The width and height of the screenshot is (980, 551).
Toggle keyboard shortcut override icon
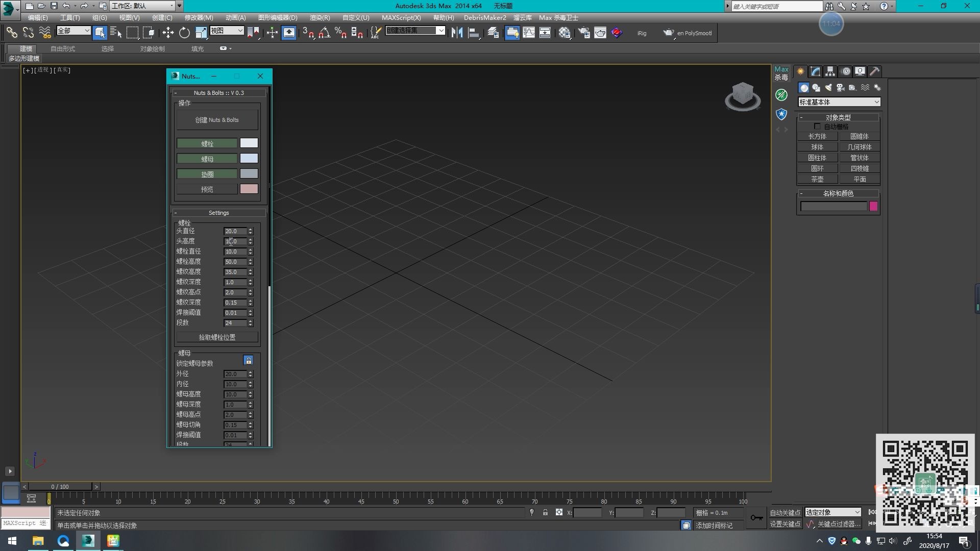tap(289, 33)
